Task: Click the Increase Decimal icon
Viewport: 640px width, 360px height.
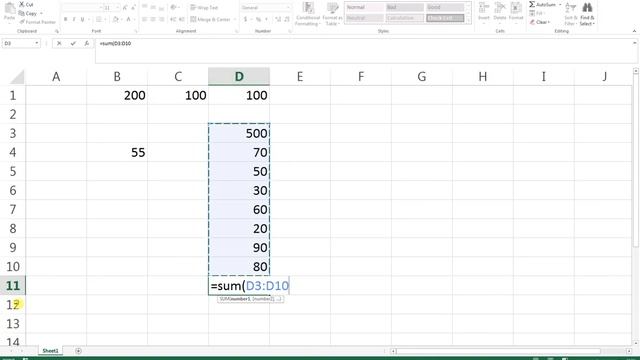Action: tap(278, 19)
